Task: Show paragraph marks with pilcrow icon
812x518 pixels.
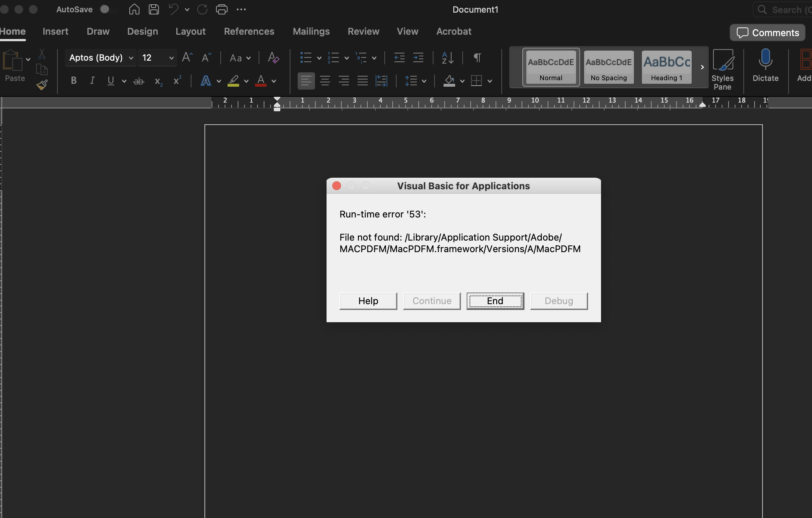Action: (x=477, y=58)
